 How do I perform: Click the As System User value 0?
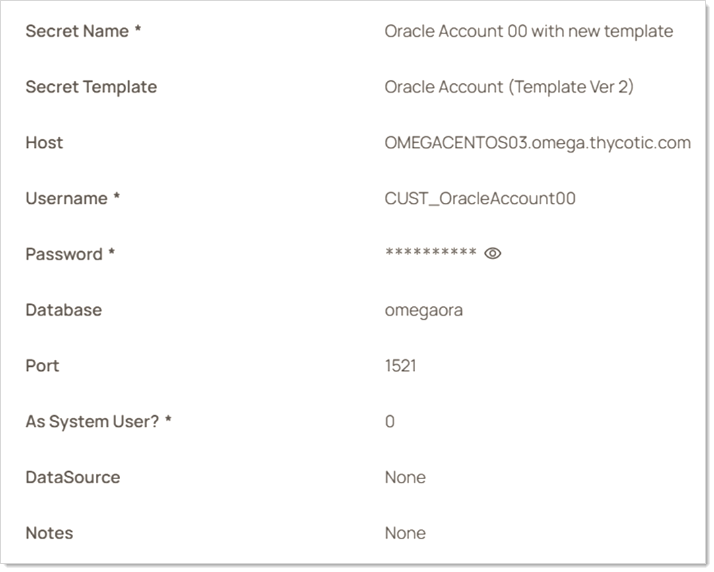(x=390, y=422)
